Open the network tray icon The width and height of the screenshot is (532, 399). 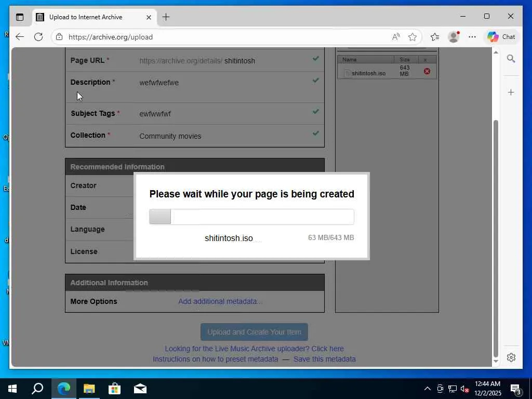453,389
